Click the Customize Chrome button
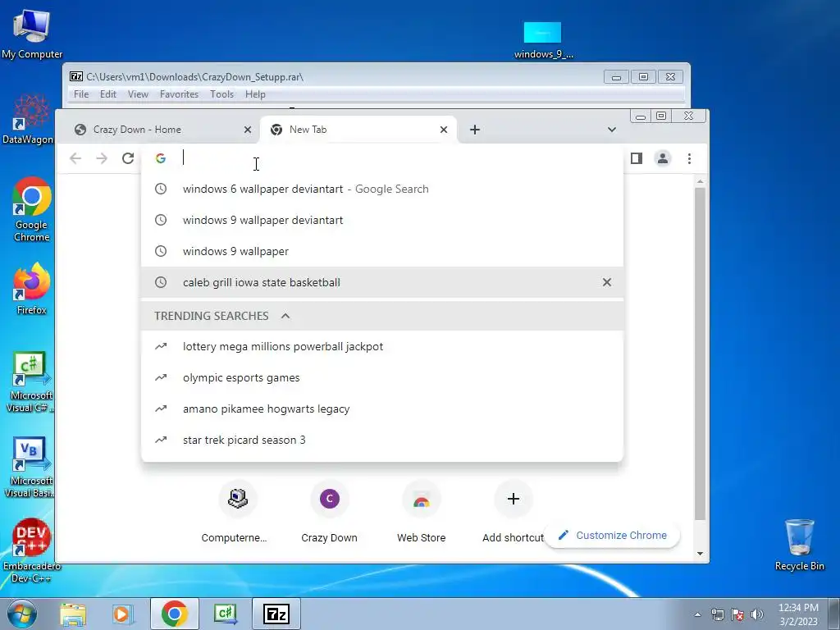This screenshot has height=630, width=840. pyautogui.click(x=612, y=535)
